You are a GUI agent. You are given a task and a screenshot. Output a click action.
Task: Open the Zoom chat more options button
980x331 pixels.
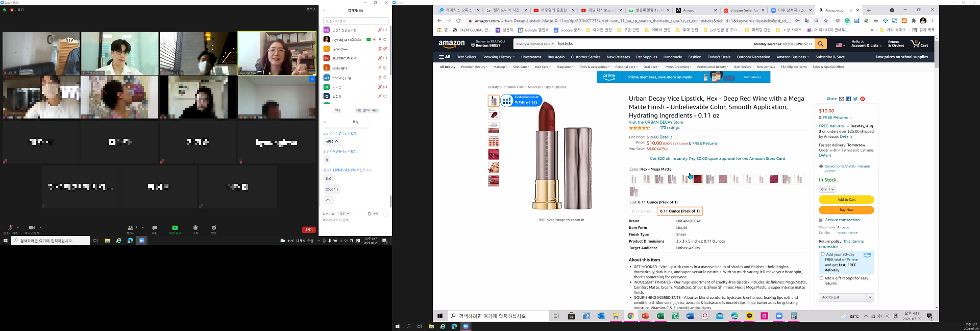(386, 214)
